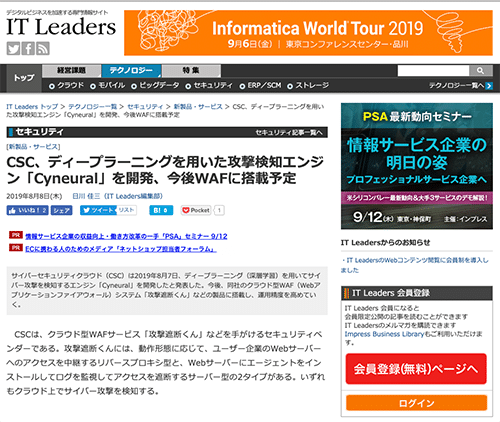Image resolution: width=500 pixels, height=422 pixels.
Task: Open the ERP/SCM subcategory
Action: (x=261, y=86)
